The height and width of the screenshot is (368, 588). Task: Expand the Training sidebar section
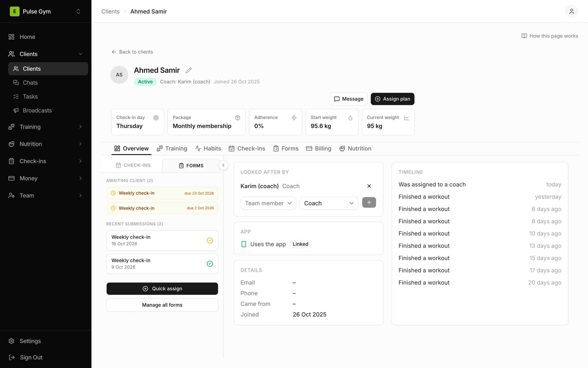click(80, 127)
